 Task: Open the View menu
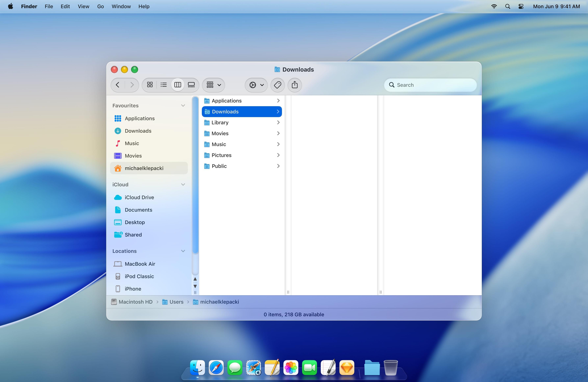pyautogui.click(x=84, y=6)
